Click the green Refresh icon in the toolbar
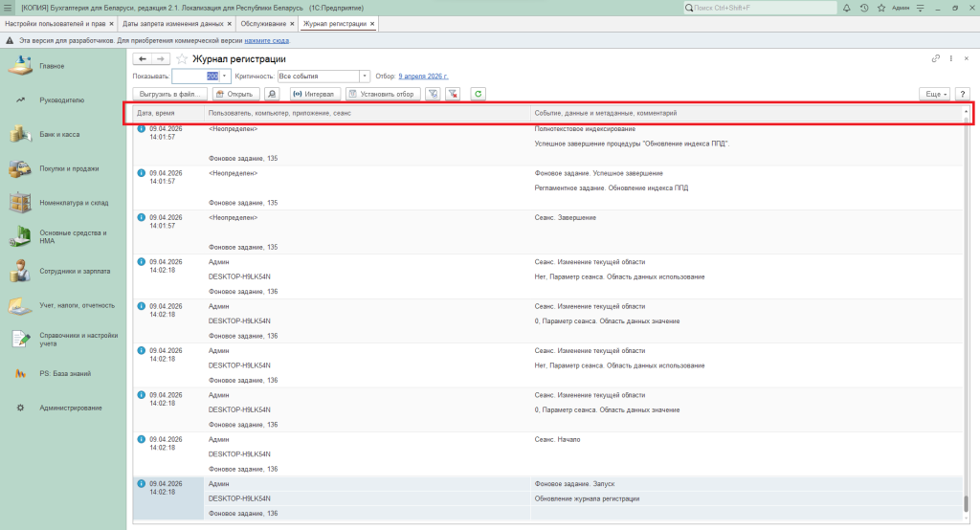This screenshot has height=530, width=980. pos(478,94)
